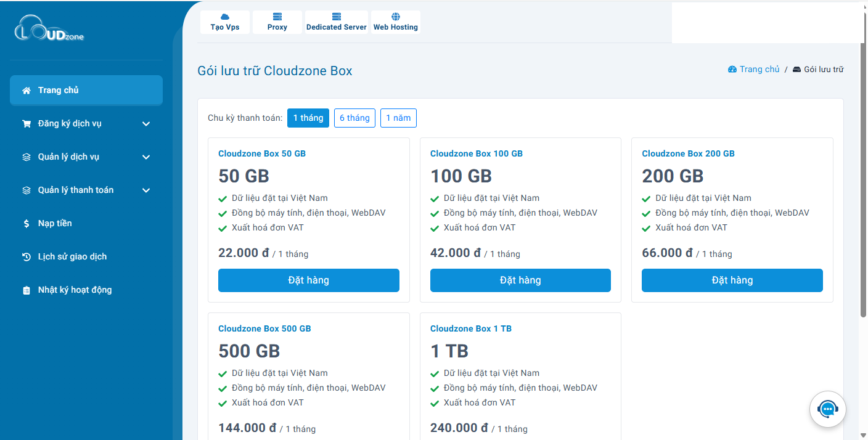The image size is (868, 440).
Task: Expand the Quản lý thanh toán chevron
Action: (x=146, y=190)
